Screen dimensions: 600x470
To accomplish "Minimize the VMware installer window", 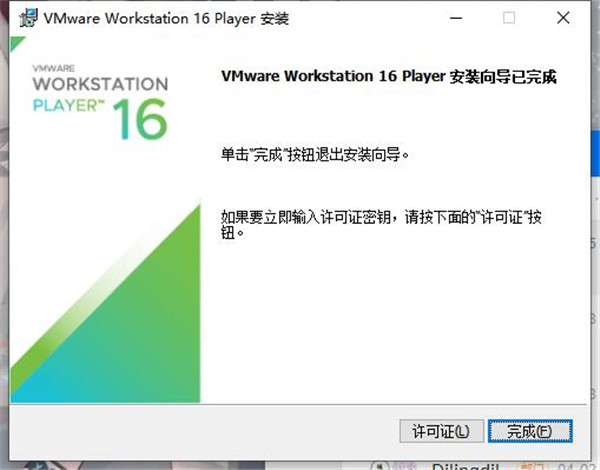I will (x=456, y=18).
